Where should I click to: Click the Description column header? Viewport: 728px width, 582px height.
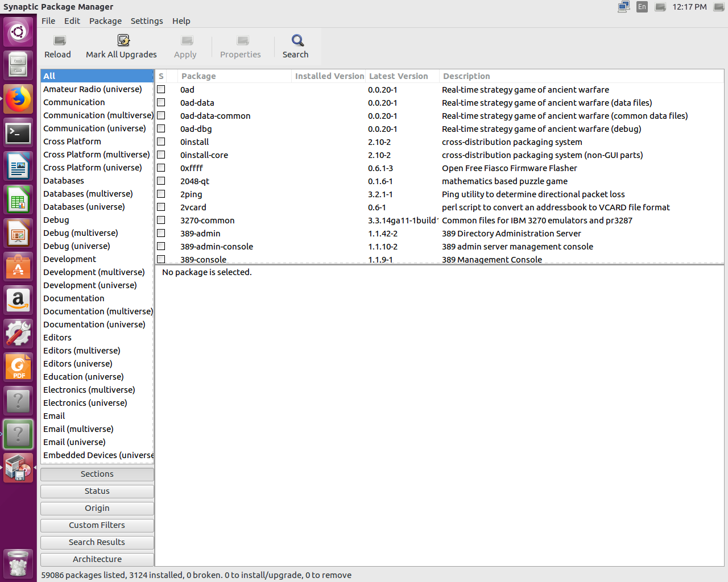581,76
